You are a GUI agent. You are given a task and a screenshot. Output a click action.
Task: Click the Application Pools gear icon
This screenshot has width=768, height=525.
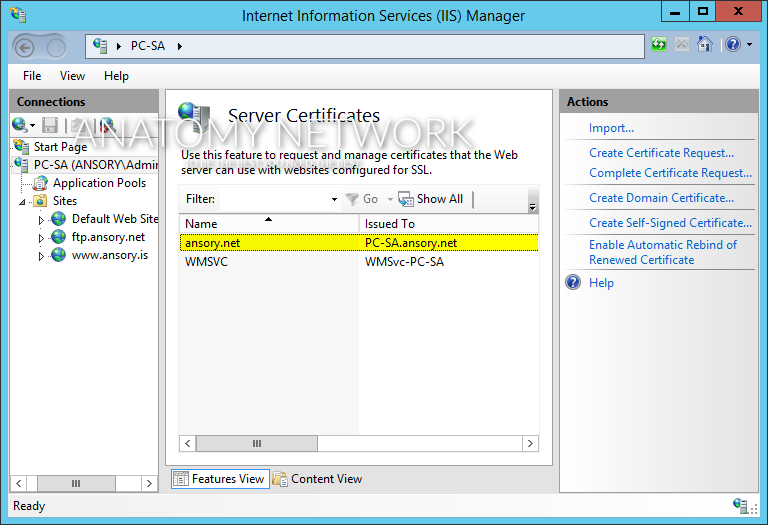(x=40, y=183)
